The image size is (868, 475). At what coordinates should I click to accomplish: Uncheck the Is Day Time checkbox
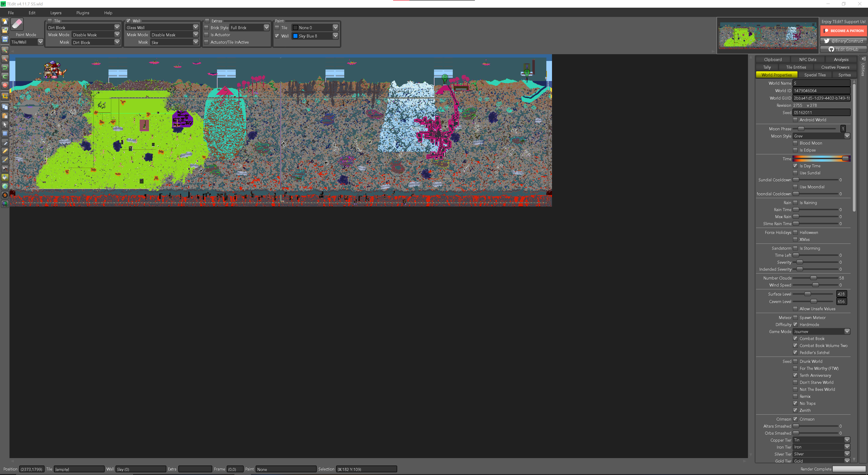point(796,166)
